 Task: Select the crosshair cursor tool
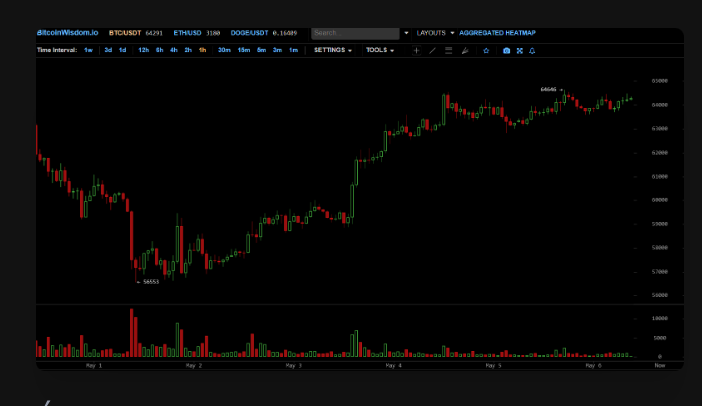click(417, 50)
